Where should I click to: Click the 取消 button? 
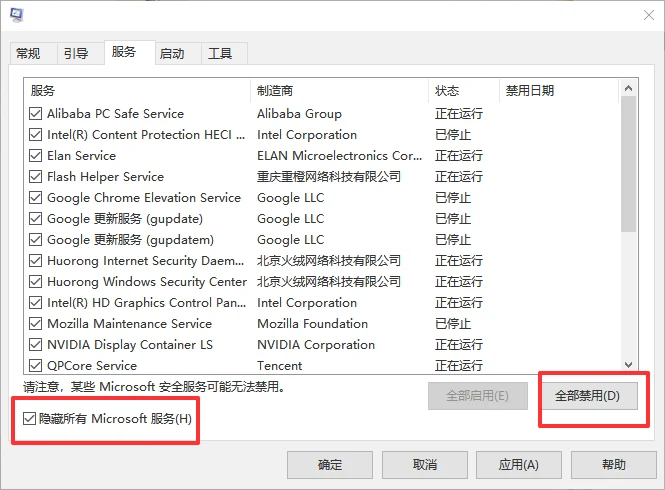[425, 465]
